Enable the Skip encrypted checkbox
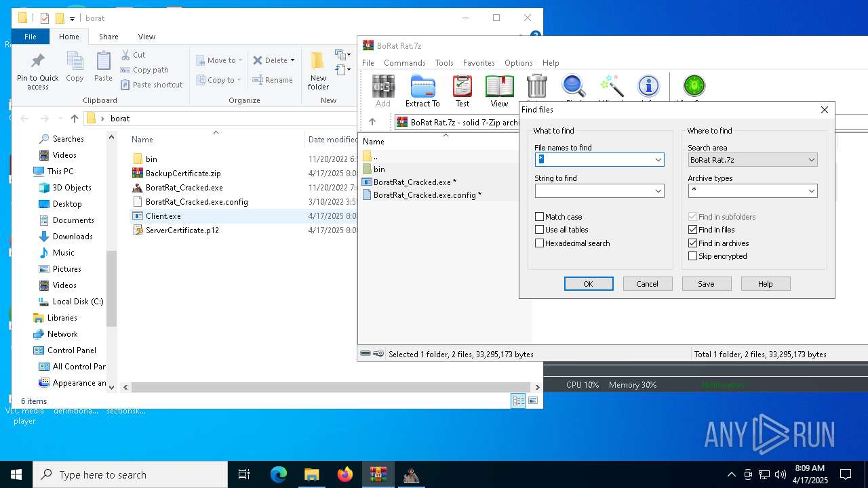This screenshot has width=868, height=488. [692, 256]
